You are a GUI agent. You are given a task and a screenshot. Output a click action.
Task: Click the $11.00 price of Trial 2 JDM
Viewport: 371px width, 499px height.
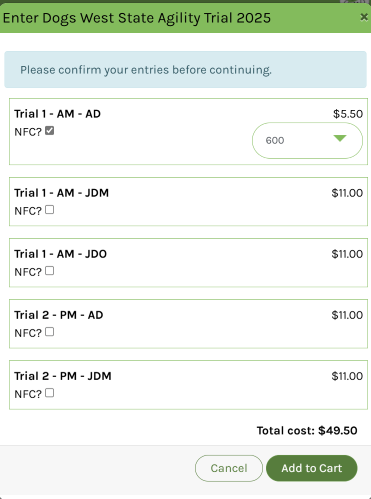[347, 376]
